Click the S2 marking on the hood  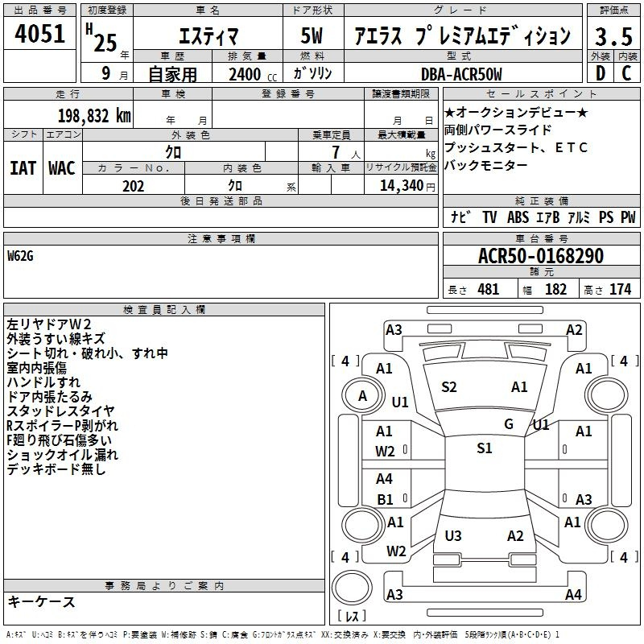449,387
